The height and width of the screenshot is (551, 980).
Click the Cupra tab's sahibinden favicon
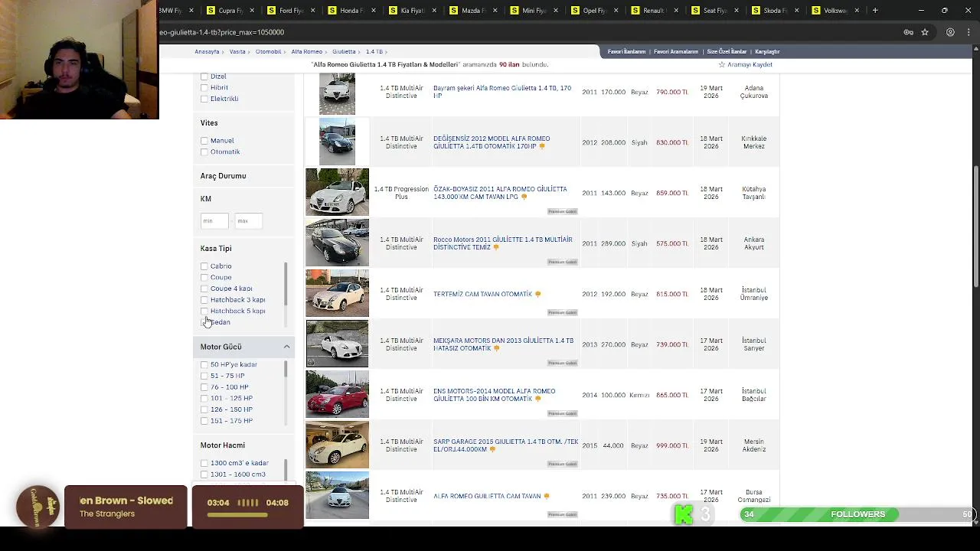(x=211, y=10)
